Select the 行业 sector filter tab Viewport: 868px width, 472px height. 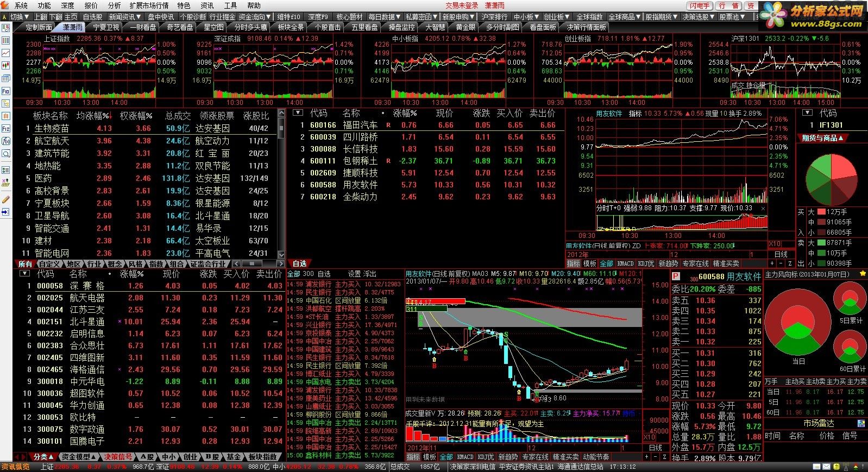(x=95, y=264)
